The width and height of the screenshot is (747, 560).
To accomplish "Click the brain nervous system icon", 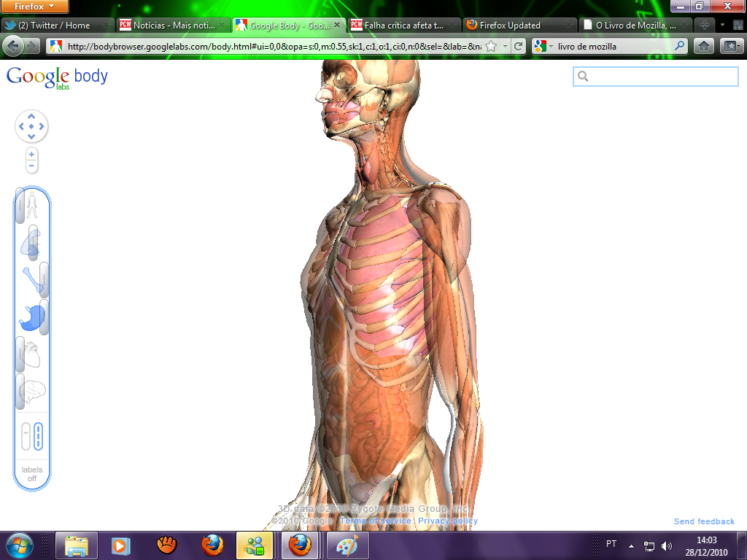I will coord(32,392).
